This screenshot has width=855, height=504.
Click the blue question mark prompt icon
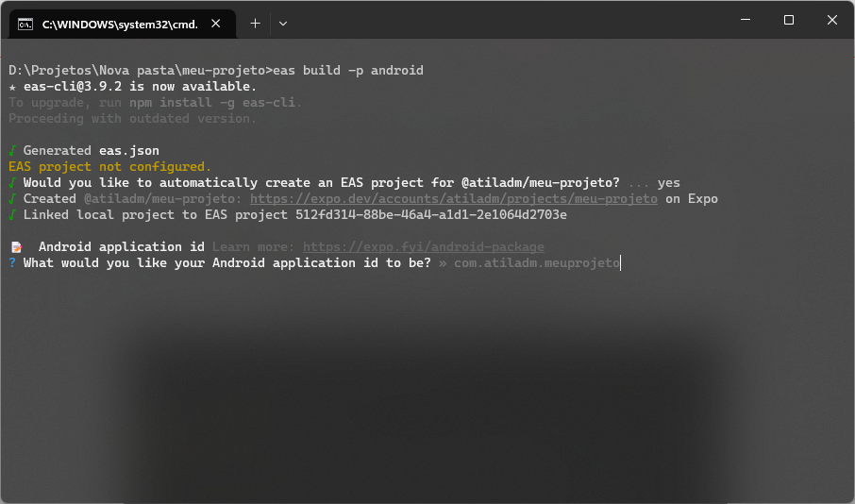(x=12, y=263)
